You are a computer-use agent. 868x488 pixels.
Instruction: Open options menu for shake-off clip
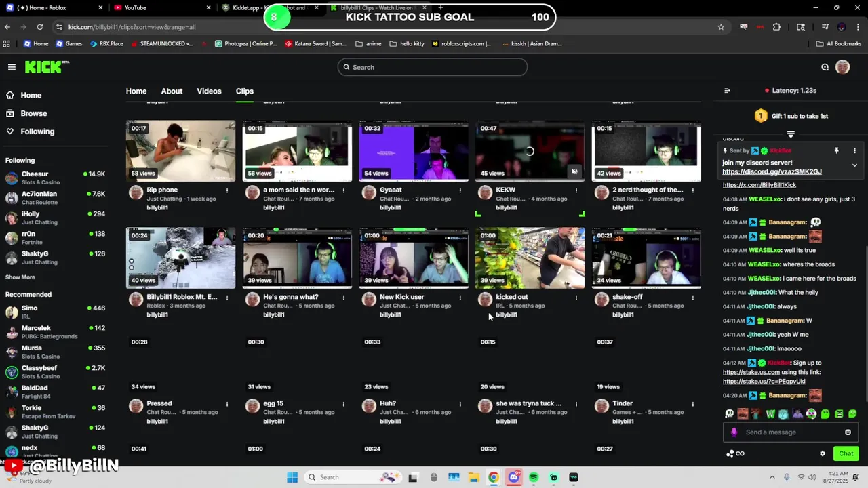click(692, 298)
